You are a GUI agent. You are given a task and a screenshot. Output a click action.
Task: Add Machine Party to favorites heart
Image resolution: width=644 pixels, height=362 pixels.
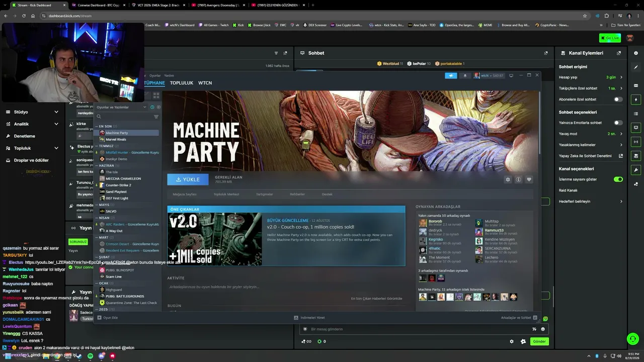[x=529, y=179]
